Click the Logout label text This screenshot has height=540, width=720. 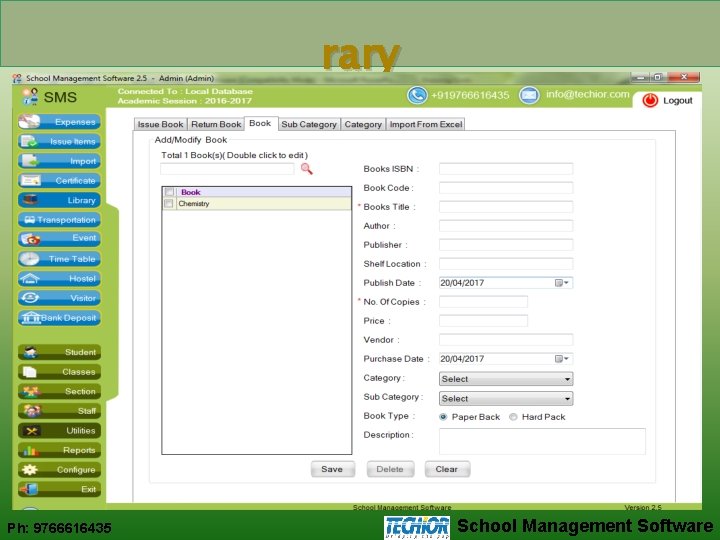tap(677, 101)
